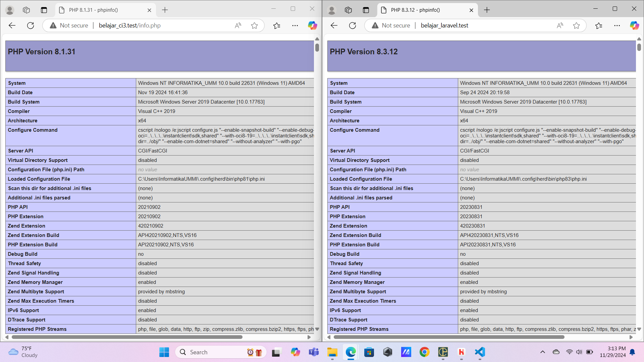Open Settings and more menu in Edge
This screenshot has width=644, height=362.
[295, 25]
